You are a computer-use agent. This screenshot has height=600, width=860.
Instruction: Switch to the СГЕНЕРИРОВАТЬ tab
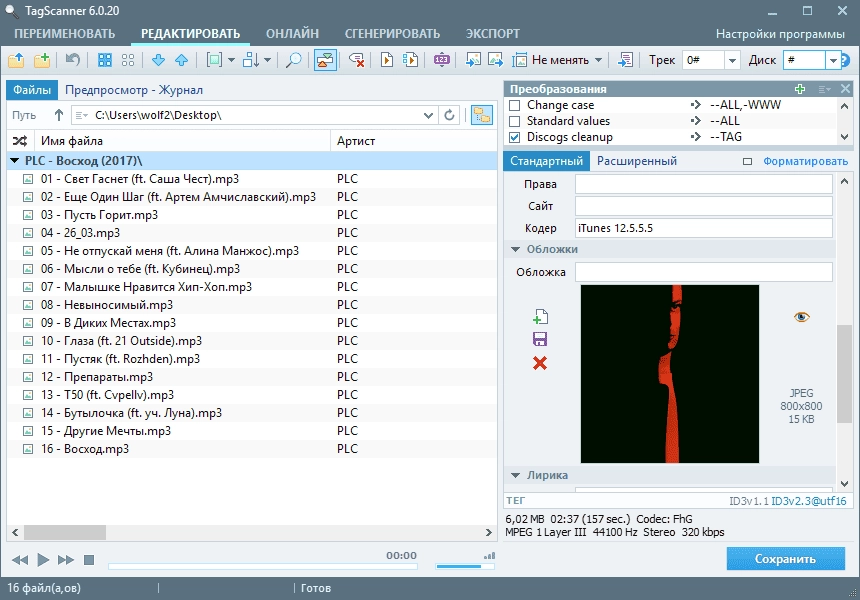[392, 34]
